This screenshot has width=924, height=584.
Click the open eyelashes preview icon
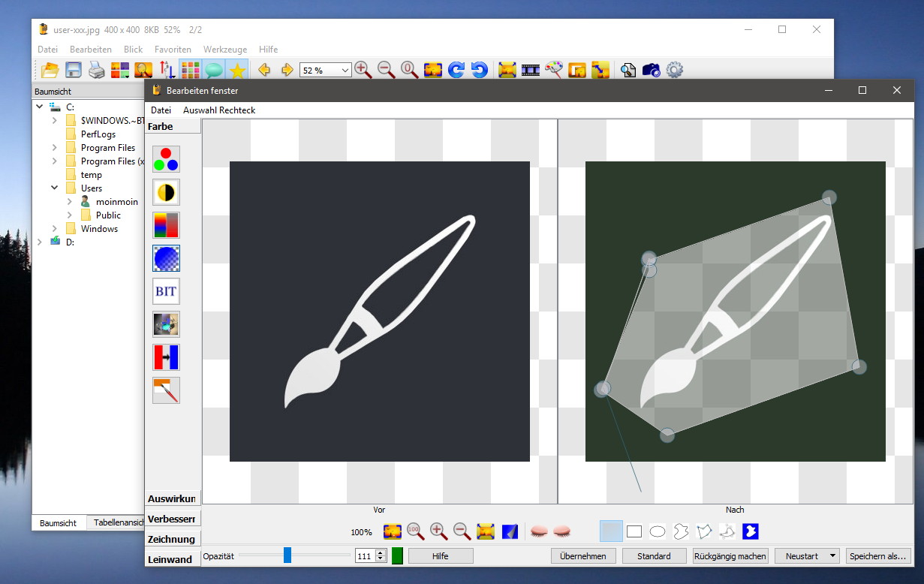tap(537, 531)
